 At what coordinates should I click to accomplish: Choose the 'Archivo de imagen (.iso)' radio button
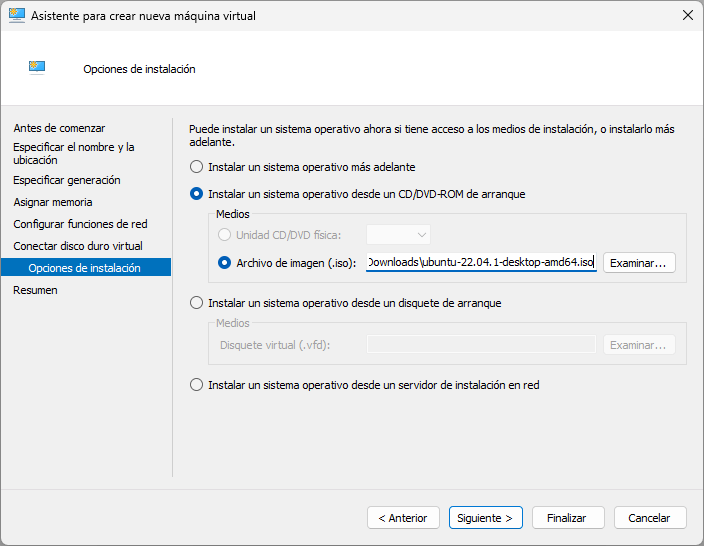pos(224,263)
